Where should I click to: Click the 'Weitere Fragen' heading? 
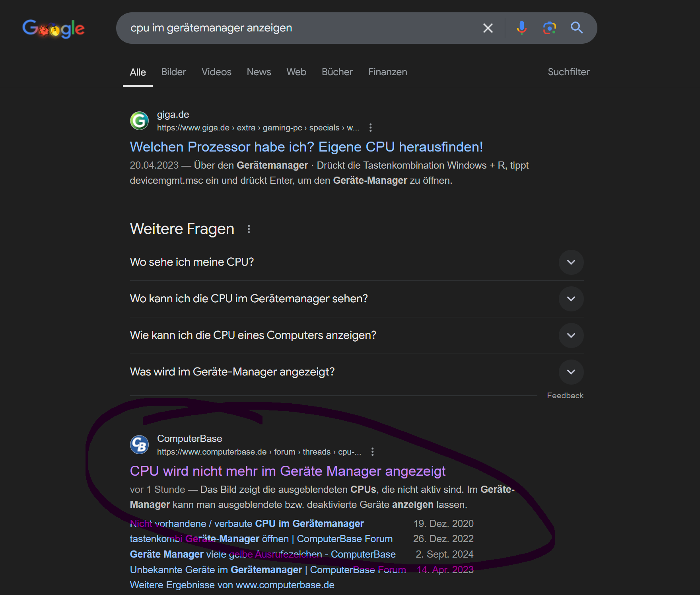[x=182, y=229]
